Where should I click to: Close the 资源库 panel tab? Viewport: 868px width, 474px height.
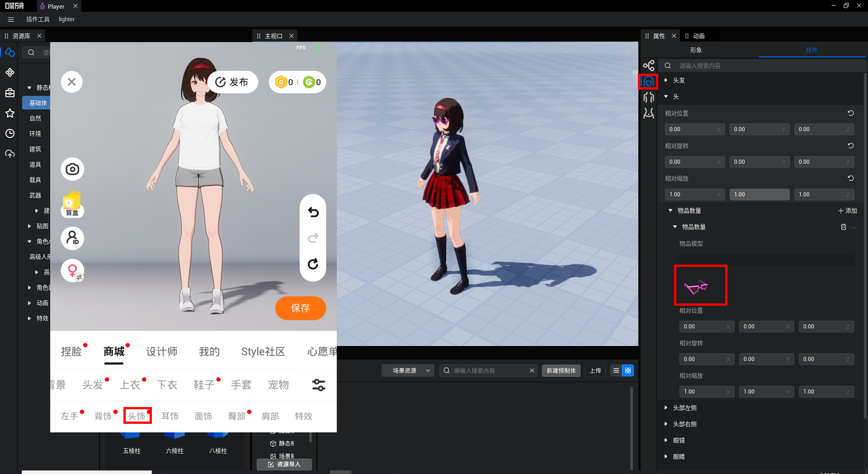point(39,36)
